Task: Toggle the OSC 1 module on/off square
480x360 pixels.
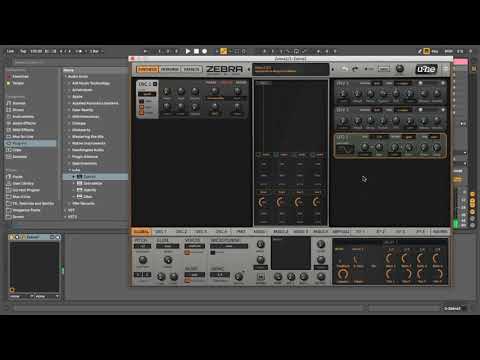Action: [x=155, y=84]
